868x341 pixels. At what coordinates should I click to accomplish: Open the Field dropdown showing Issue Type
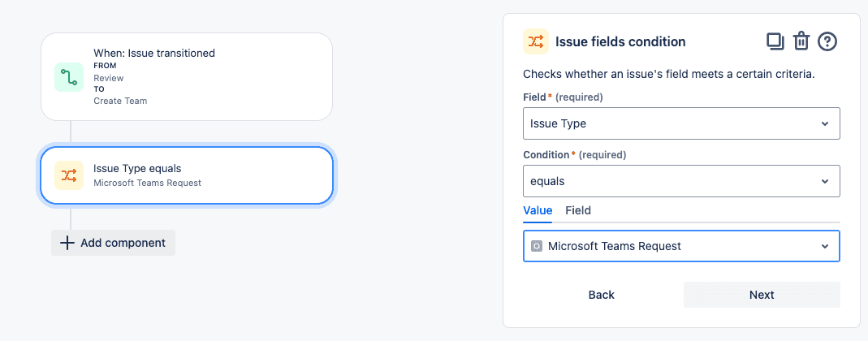[681, 123]
